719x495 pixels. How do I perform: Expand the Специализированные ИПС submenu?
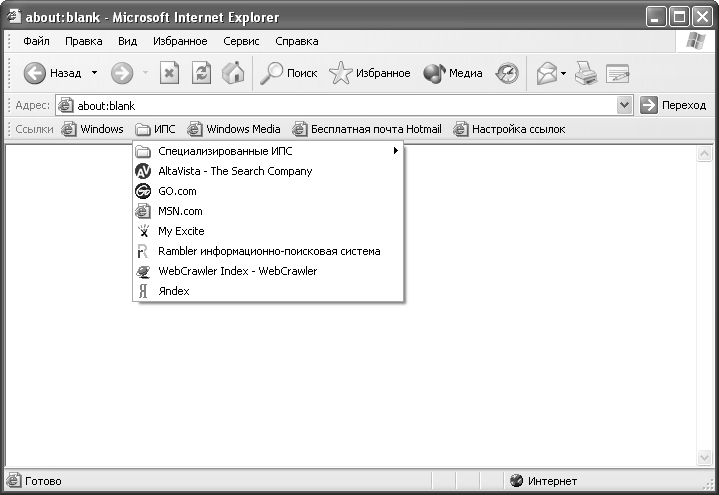pos(268,151)
